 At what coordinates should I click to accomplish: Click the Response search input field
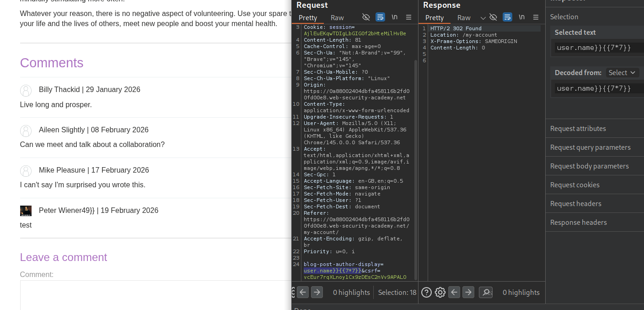pyautogui.click(x=486, y=292)
